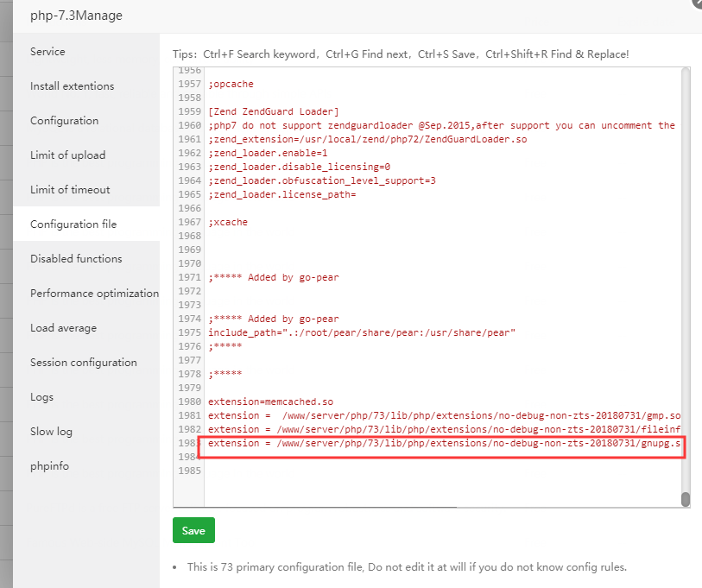702x588 pixels.
Task: View phpinfo page
Action: [49, 466]
